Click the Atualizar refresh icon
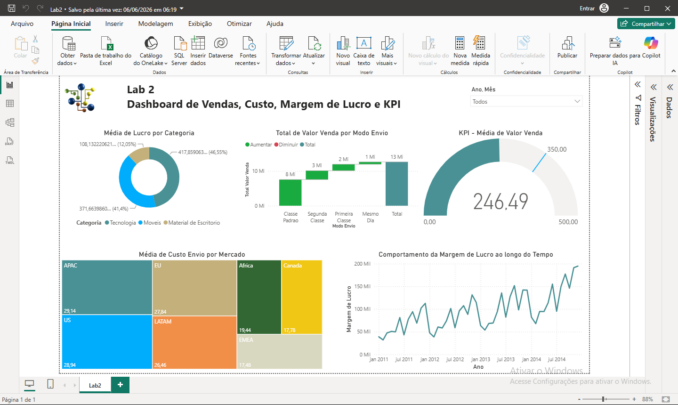This screenshot has height=405, width=678. click(x=314, y=44)
